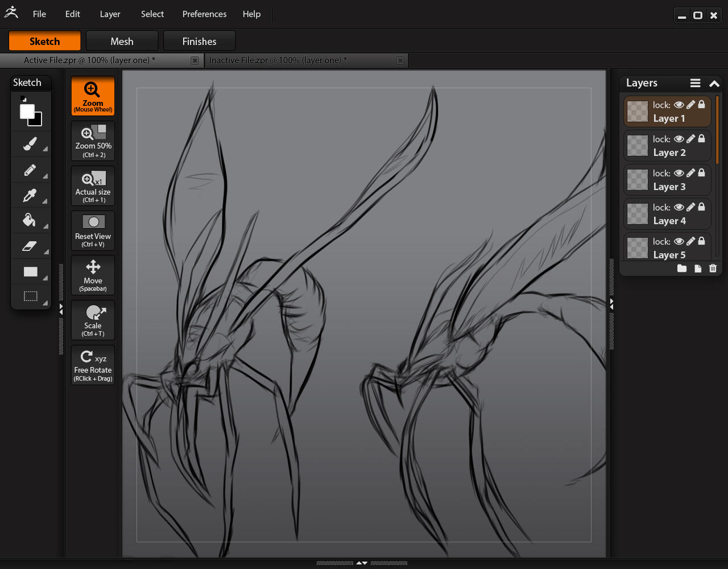This screenshot has width=728, height=569.
Task: Select the Eraser tool
Action: coord(30,246)
